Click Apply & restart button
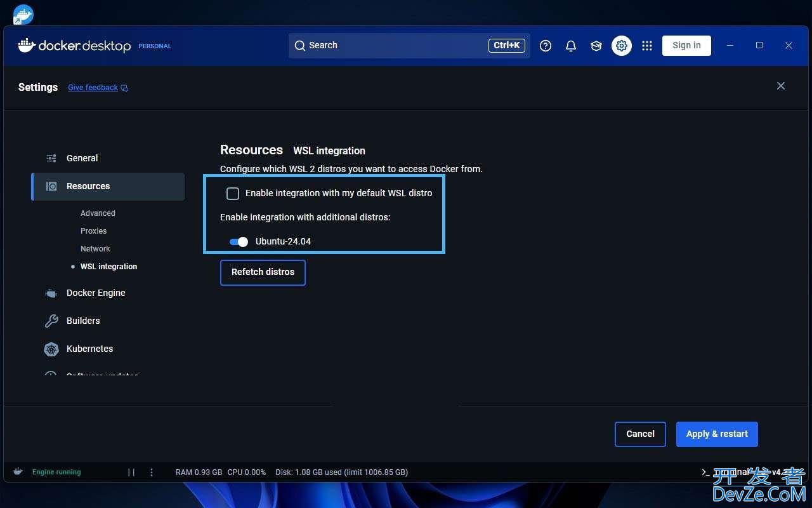 coord(717,434)
